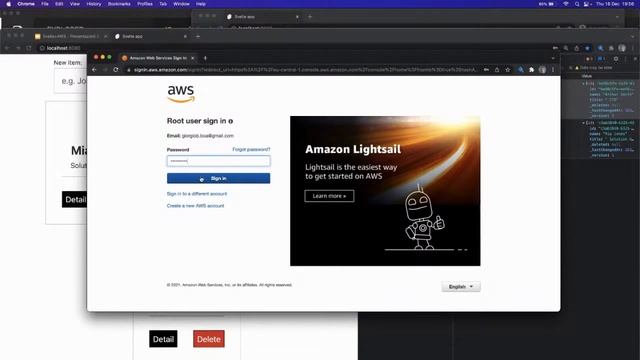Image resolution: width=640 pixels, height=360 pixels.
Task: Open Wi-Fi status menu
Action: 566,4
